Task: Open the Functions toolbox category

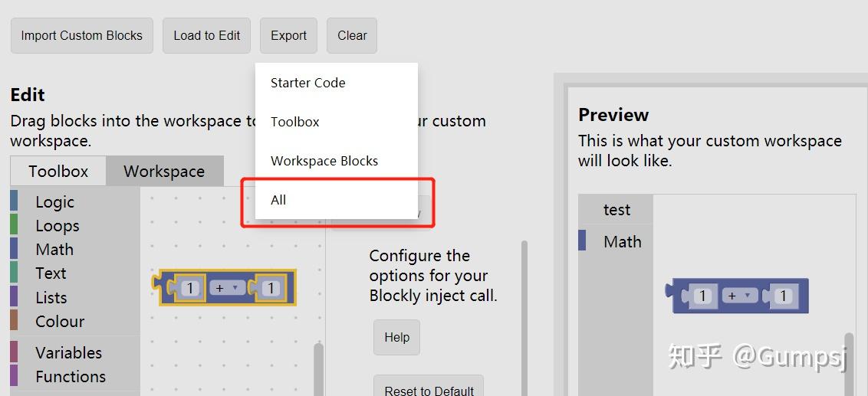Action: click(71, 377)
